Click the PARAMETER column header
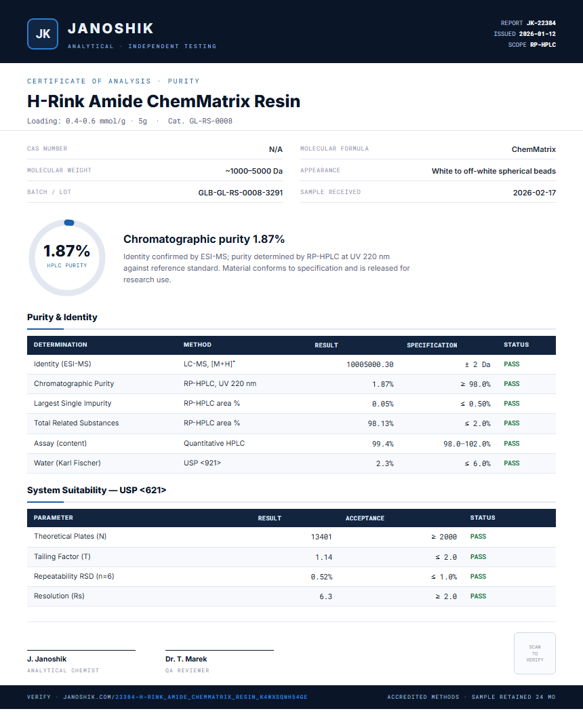Image resolution: width=583 pixels, height=728 pixels. [54, 518]
